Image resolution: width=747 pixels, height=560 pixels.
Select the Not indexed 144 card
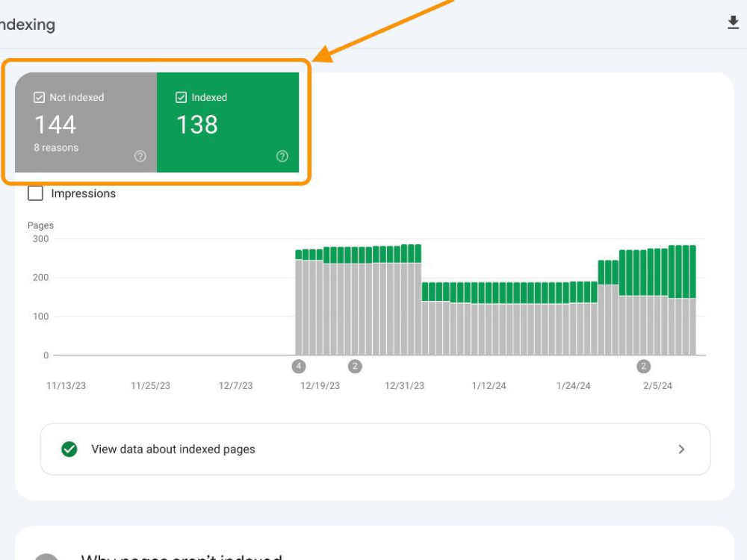coord(86,122)
